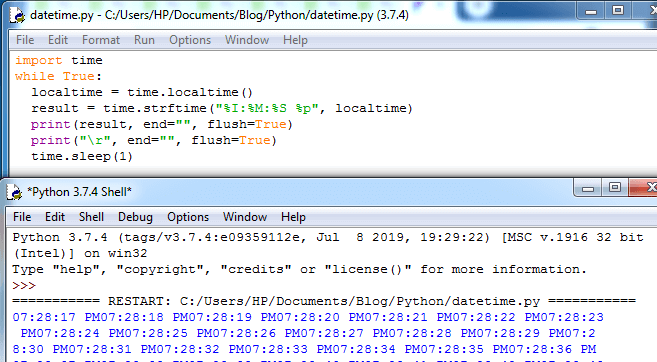This screenshot has height=362, width=657.
Task: Click 'print(result' line in the editor
Action: (161, 124)
